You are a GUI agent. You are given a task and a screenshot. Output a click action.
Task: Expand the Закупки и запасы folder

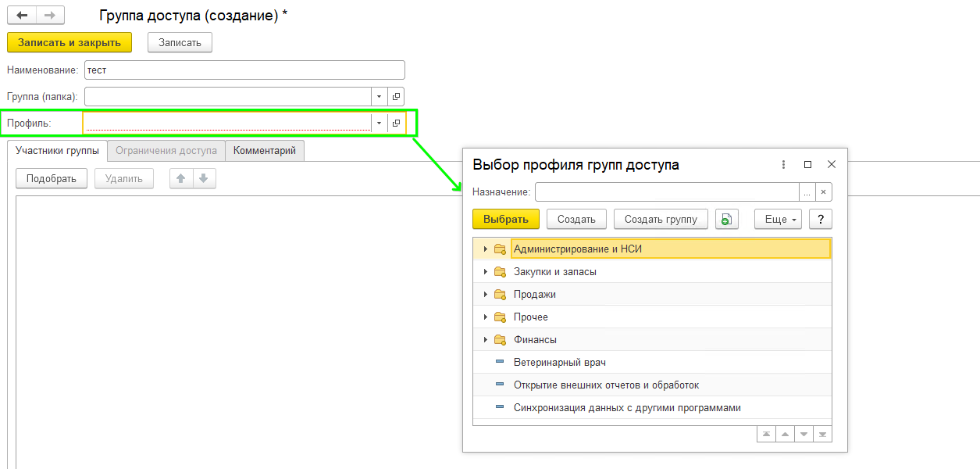tap(485, 272)
